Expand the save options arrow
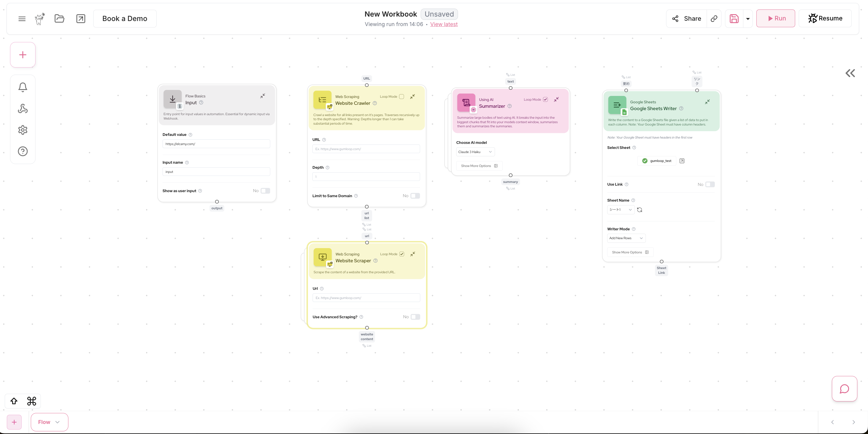This screenshot has height=434, width=868. [x=748, y=19]
